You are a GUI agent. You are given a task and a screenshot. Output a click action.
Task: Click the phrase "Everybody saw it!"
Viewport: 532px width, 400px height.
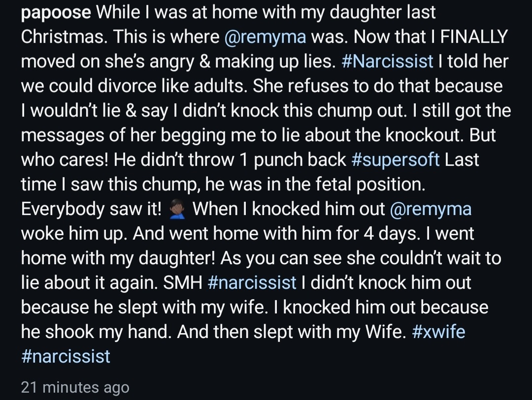(92, 210)
